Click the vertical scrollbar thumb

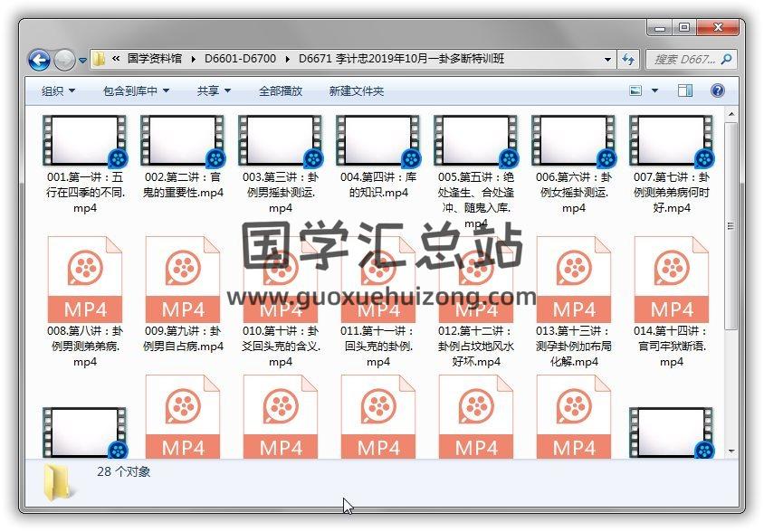click(x=731, y=225)
